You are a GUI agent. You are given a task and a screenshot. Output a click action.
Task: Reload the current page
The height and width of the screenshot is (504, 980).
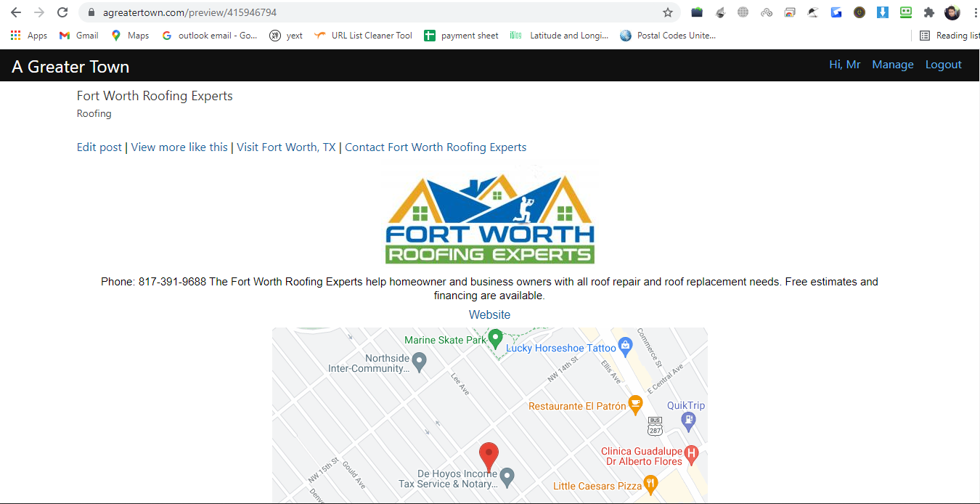point(62,12)
